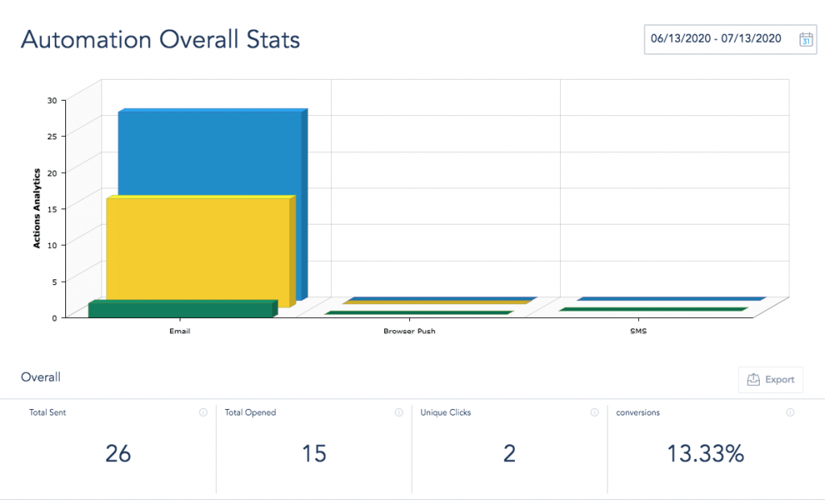Click the Browser Push axis label

tap(409, 331)
